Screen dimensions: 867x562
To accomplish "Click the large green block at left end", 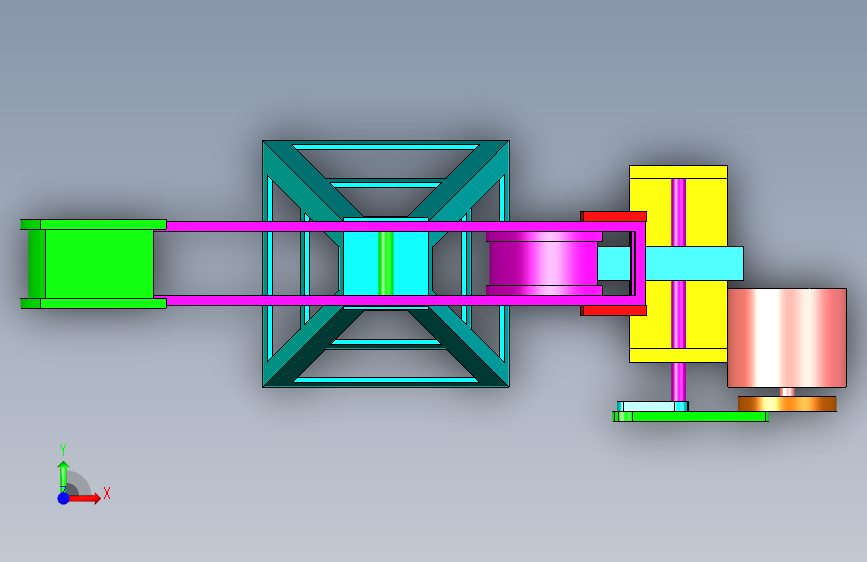I will [x=100, y=264].
